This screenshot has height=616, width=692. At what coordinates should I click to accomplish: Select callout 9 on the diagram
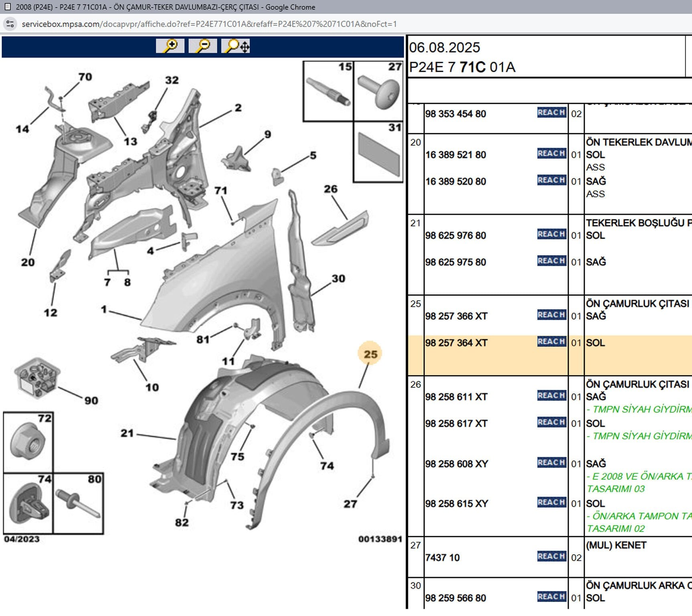[x=267, y=134]
